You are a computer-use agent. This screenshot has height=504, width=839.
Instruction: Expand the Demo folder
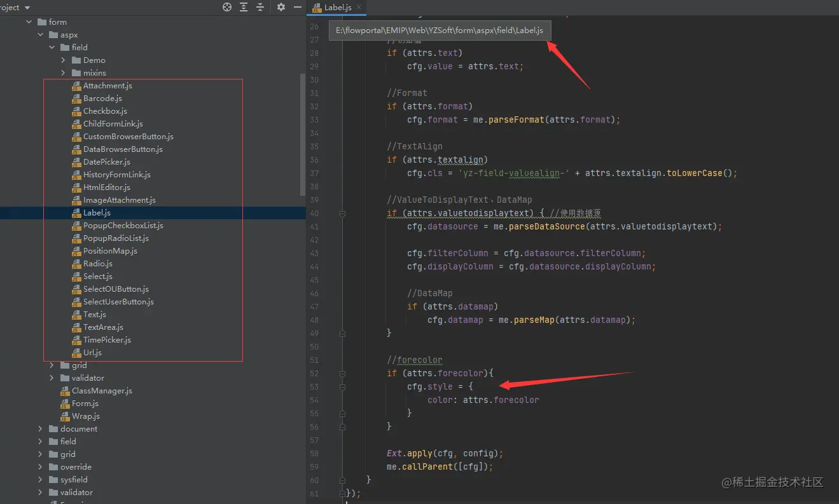(64, 60)
